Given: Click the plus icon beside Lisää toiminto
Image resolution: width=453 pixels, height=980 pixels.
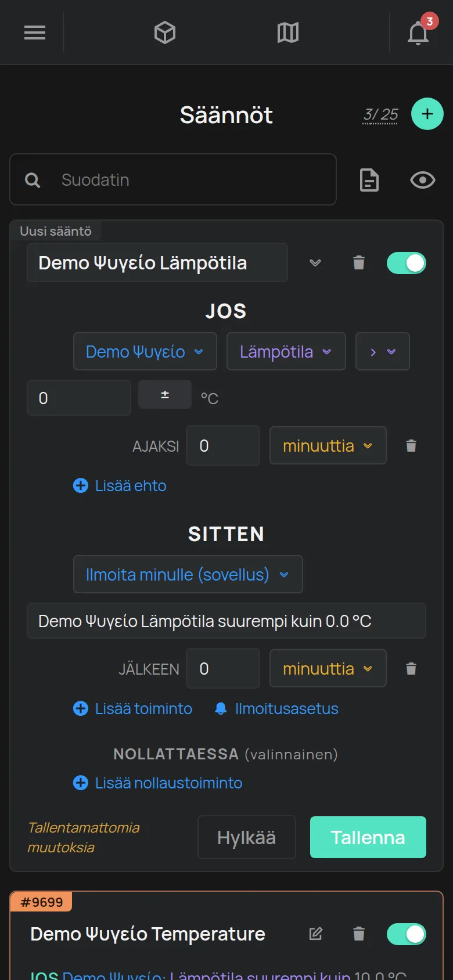Looking at the screenshot, I should 81,708.
